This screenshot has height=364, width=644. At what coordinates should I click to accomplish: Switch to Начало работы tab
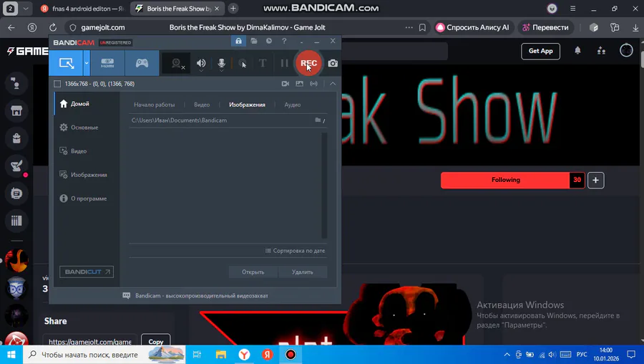tap(155, 105)
